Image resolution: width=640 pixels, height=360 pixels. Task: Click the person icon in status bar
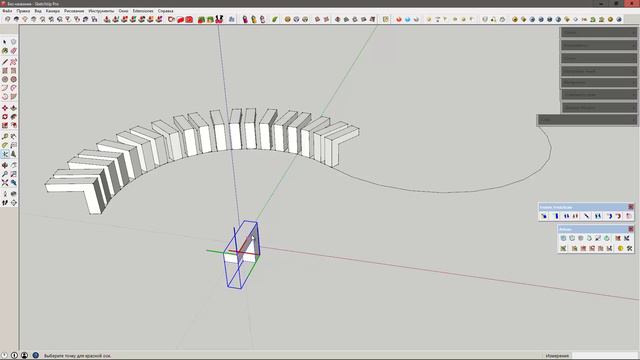click(24, 356)
